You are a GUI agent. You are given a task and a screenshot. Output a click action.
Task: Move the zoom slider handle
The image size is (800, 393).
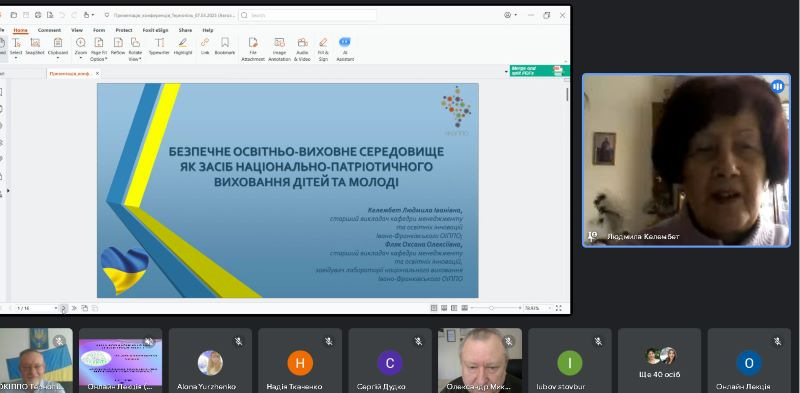point(491,308)
